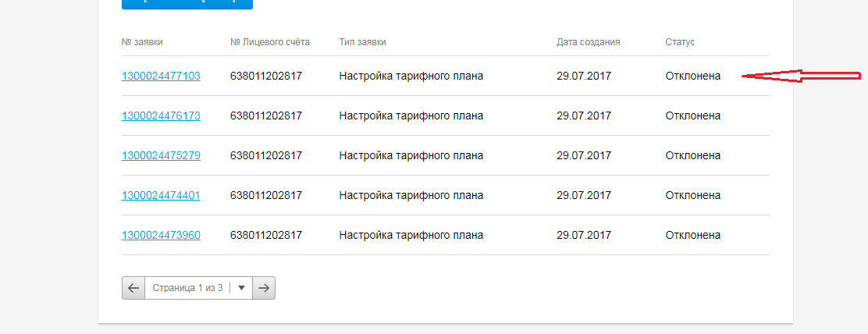Click the 'Отклонена' status in the last row
This screenshot has width=868, height=334.
pyautogui.click(x=693, y=236)
